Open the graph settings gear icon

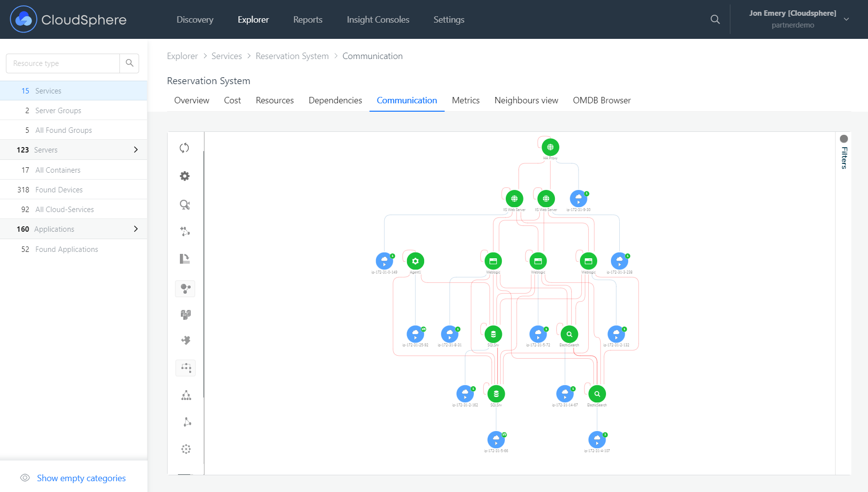(185, 176)
